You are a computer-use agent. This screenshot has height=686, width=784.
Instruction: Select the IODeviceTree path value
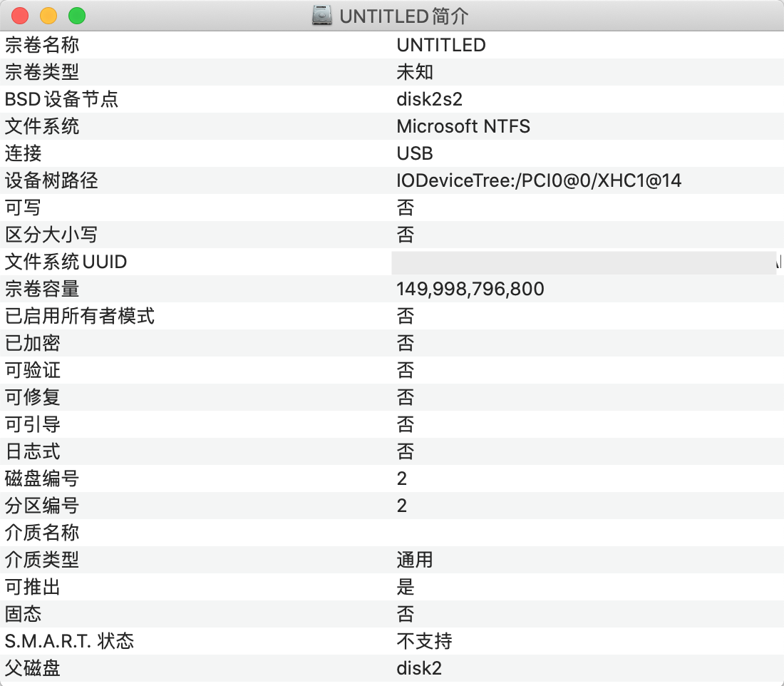[x=539, y=180]
